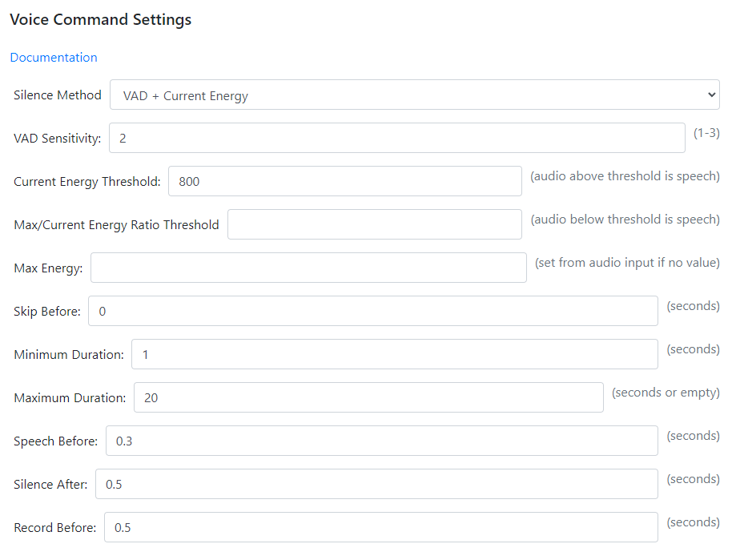Click the Voice Command Settings heading
The height and width of the screenshot is (560, 732).
(101, 19)
